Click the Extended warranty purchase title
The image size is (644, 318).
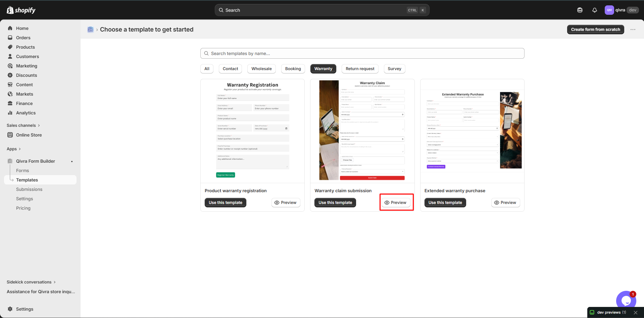[x=455, y=191]
